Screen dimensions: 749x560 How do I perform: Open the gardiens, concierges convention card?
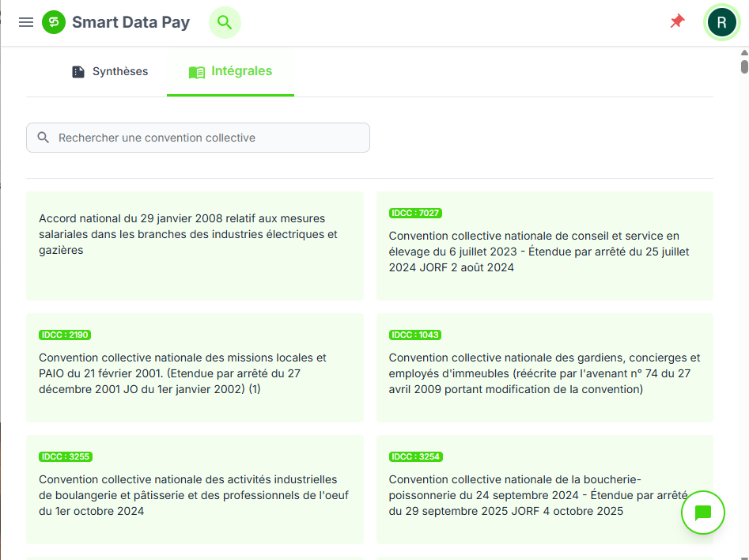click(x=544, y=373)
